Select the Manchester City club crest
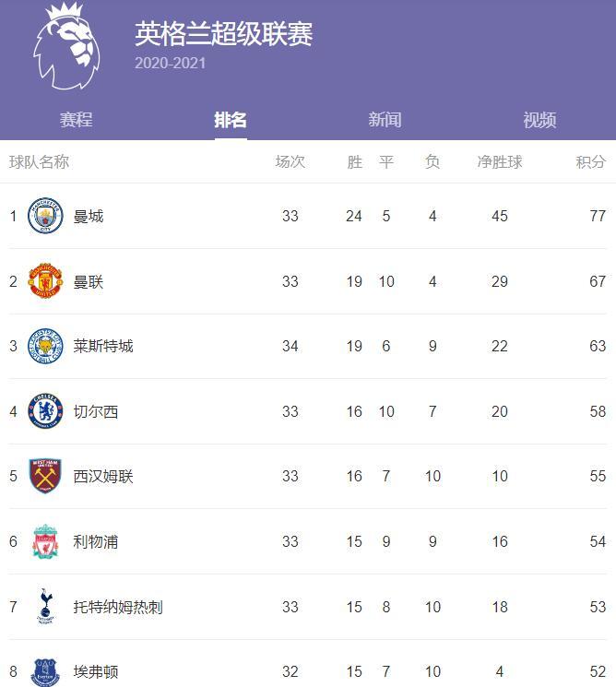Screen dimensions: 616x687 click(45, 216)
